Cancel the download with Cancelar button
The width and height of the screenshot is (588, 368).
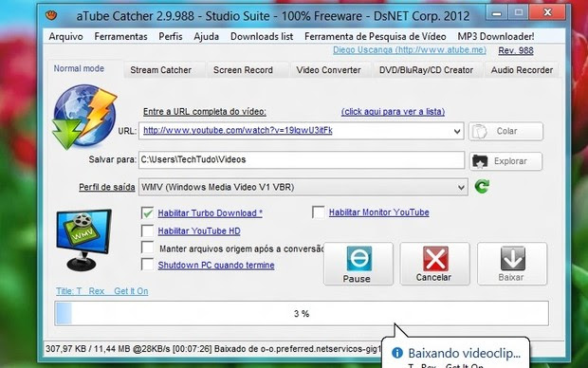point(435,264)
